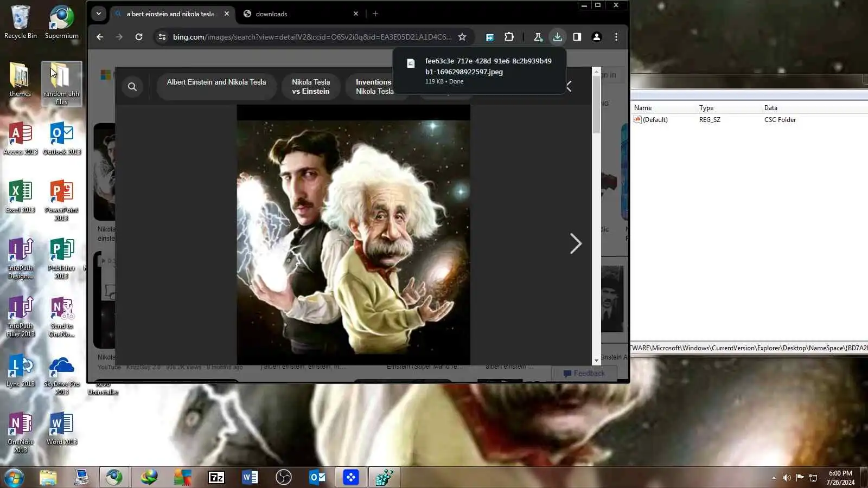
Task: Open the Feedback link in Bing
Action: (584, 373)
